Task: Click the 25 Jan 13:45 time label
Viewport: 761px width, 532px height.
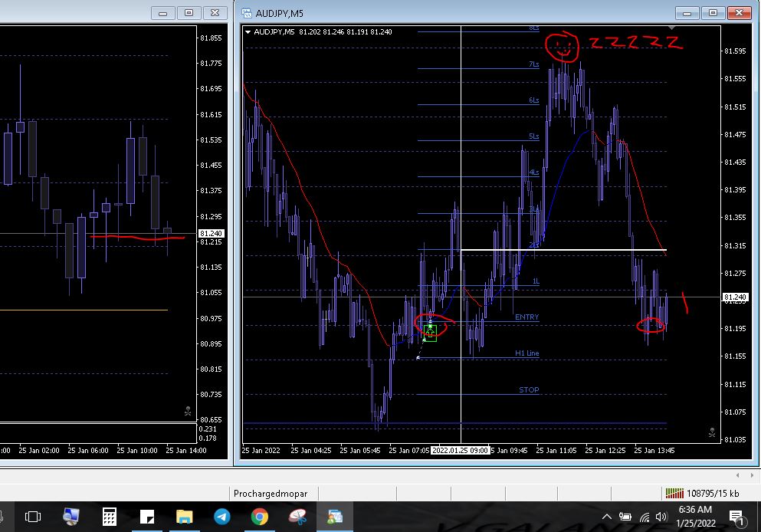Action: [x=654, y=451]
